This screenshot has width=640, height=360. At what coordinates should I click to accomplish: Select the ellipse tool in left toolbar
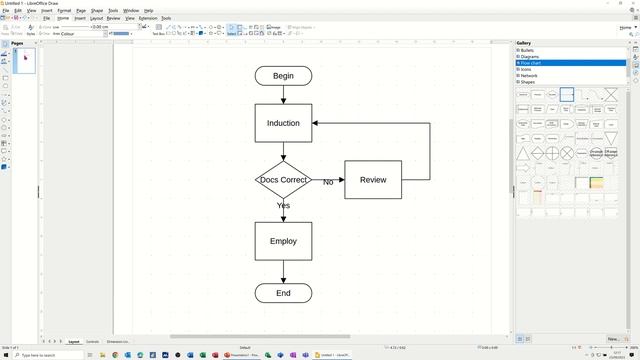5,86
